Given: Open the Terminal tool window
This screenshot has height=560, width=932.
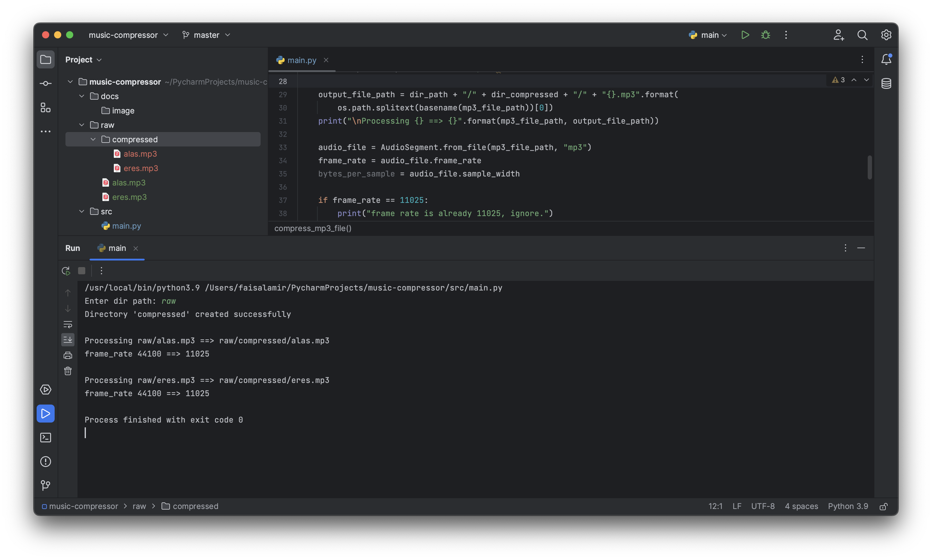Looking at the screenshot, I should point(45,437).
